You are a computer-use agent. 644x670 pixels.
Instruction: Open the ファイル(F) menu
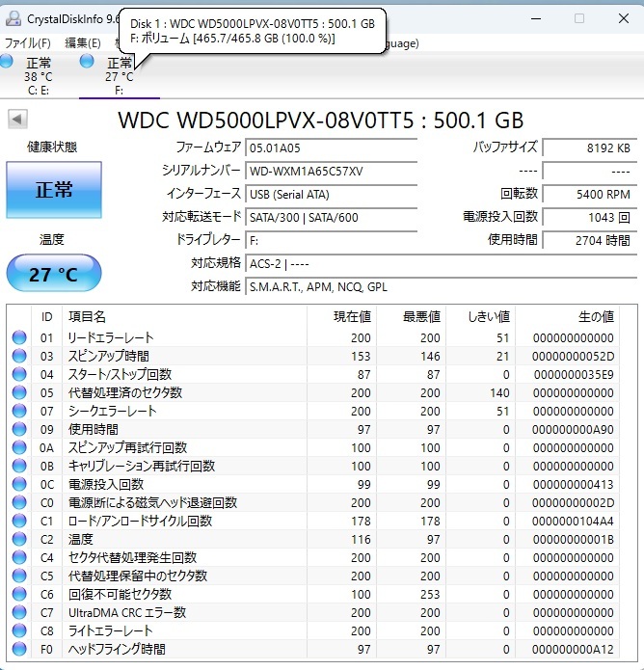click(x=28, y=43)
